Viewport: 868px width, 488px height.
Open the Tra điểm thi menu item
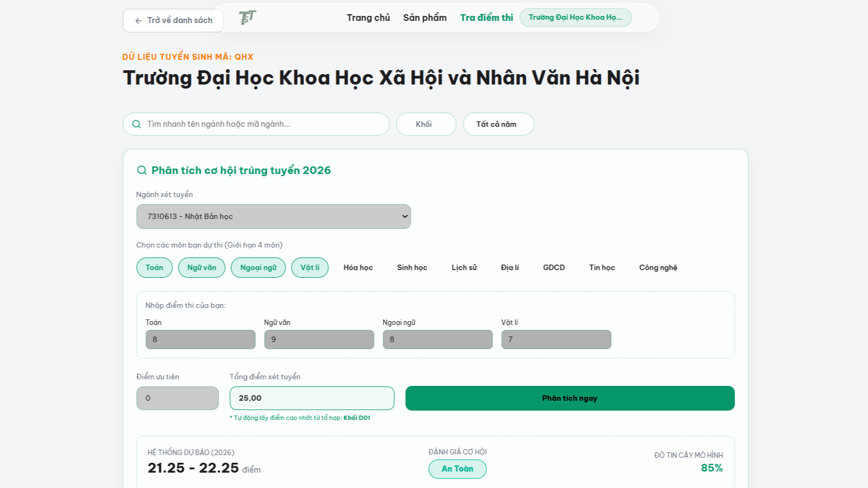(x=486, y=18)
